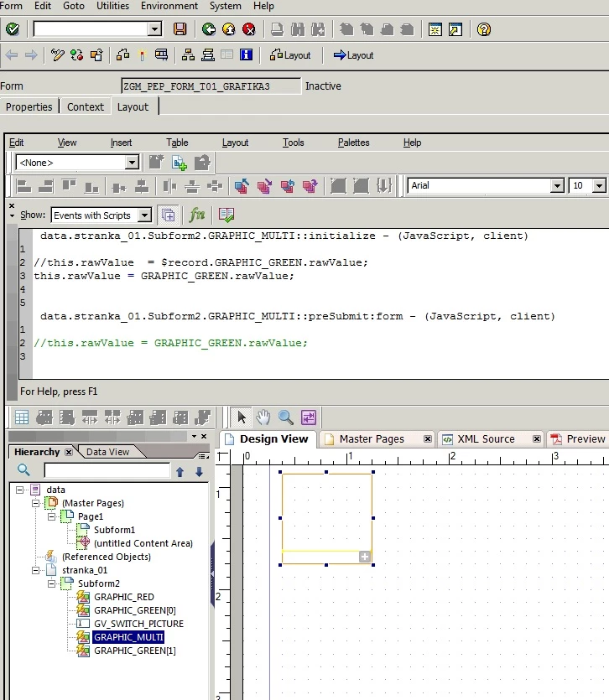Select the Zoom magnifier tool
The image size is (609, 700).
(x=285, y=417)
